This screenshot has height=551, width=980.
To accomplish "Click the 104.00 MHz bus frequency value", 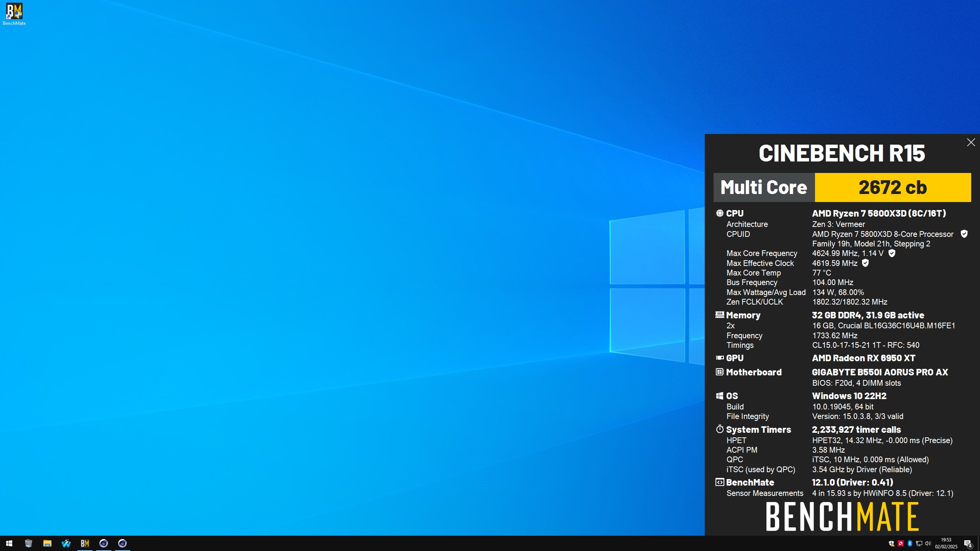I will click(x=833, y=282).
